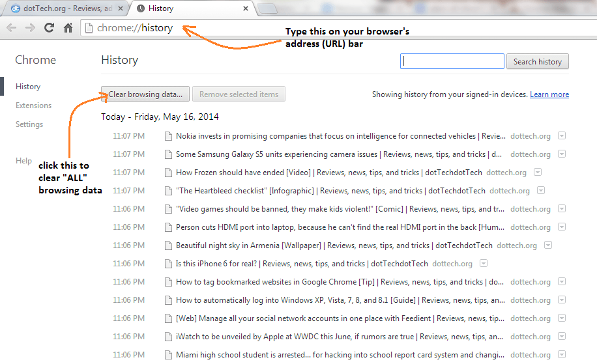Reload the current page
This screenshot has width=597, height=364.
coord(49,27)
